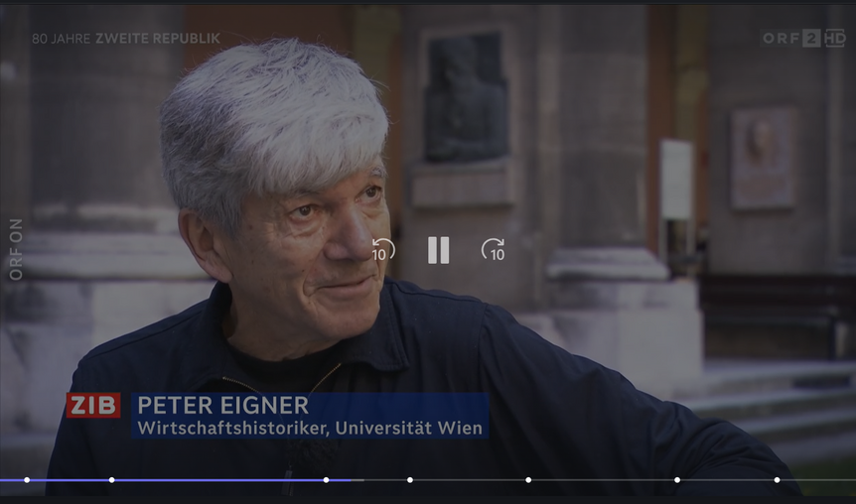Rewind the video 10 seconds
The image size is (856, 504).
coord(383,250)
